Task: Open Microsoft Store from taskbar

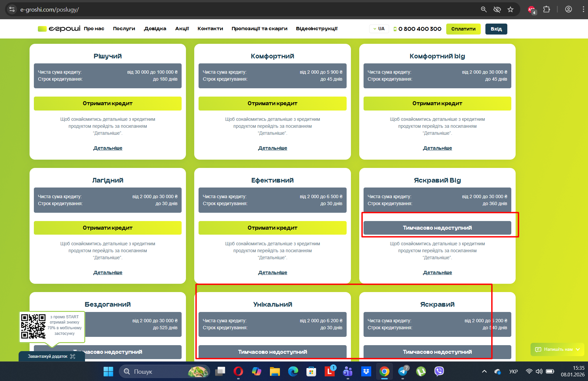Action: tap(311, 371)
